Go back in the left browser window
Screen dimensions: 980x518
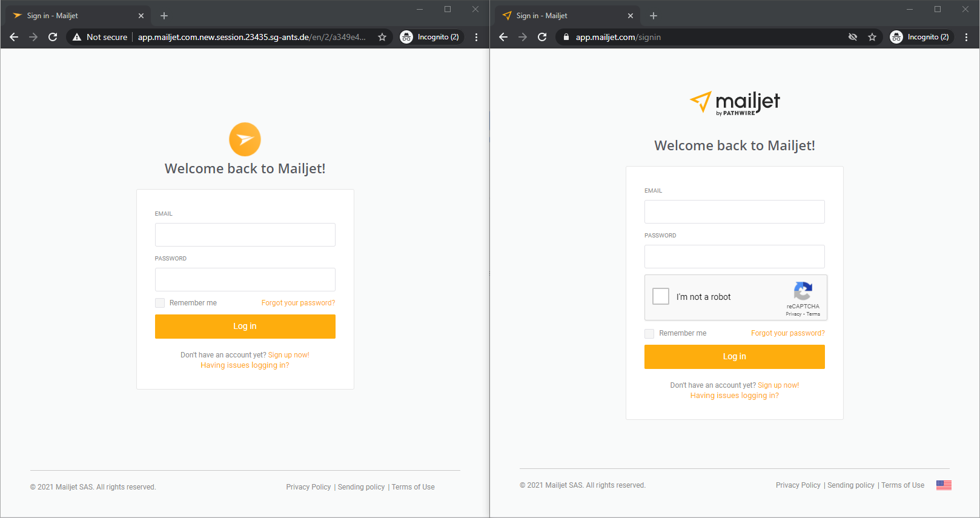tap(14, 37)
